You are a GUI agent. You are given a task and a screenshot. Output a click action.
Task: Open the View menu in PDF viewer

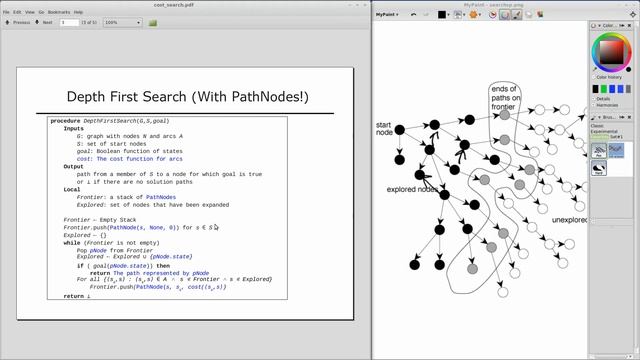coord(30,12)
